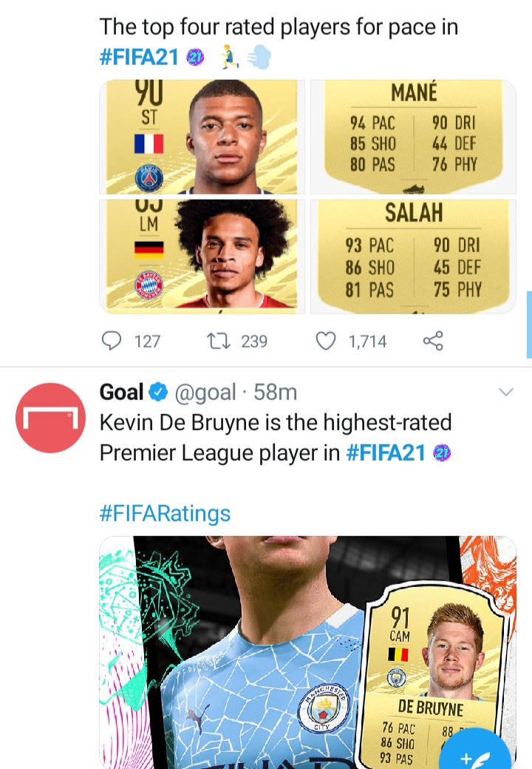Open the Mané stats card image
This screenshot has width=532, height=769.
click(412, 137)
